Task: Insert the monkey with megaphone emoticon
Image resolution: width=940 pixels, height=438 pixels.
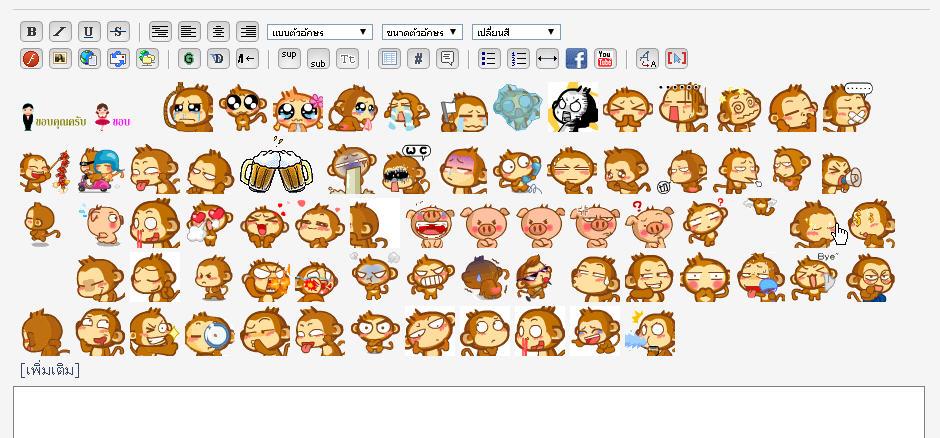Action: pos(842,174)
